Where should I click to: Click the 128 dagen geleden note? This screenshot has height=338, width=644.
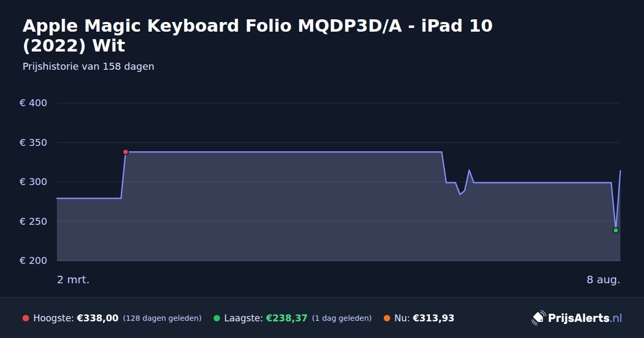coord(162,318)
